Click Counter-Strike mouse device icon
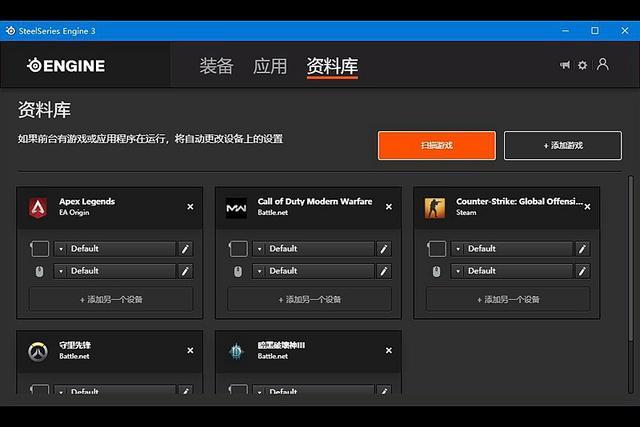640x427 pixels. point(436,271)
